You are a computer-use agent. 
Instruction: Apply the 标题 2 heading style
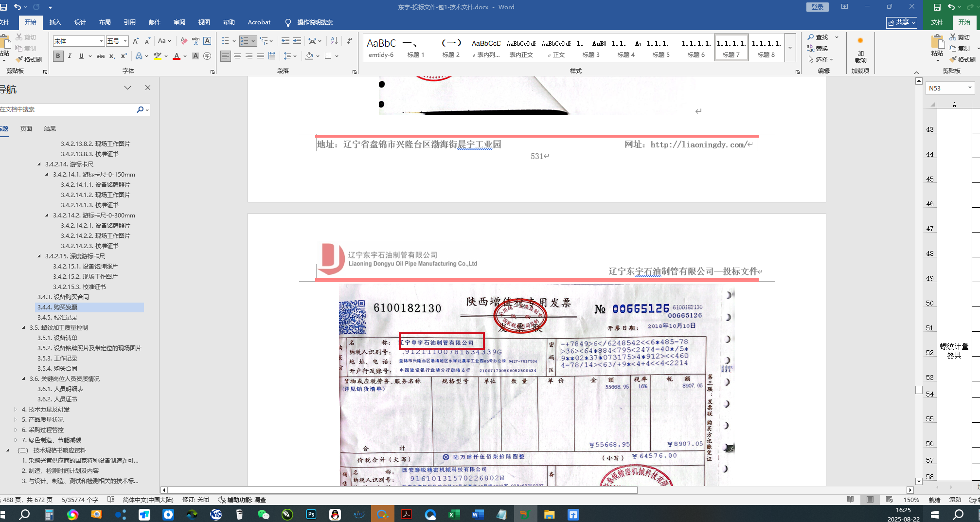click(x=451, y=48)
